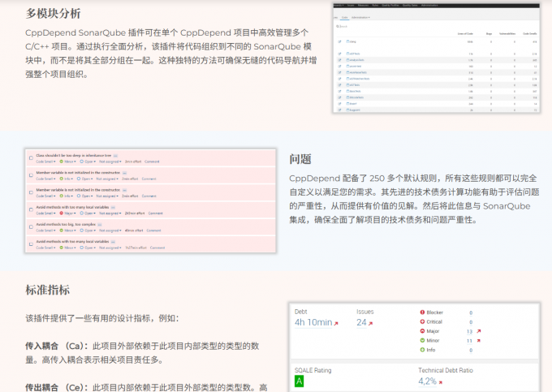
Task: Click the Minor issues count 11
Action: [x=470, y=341]
